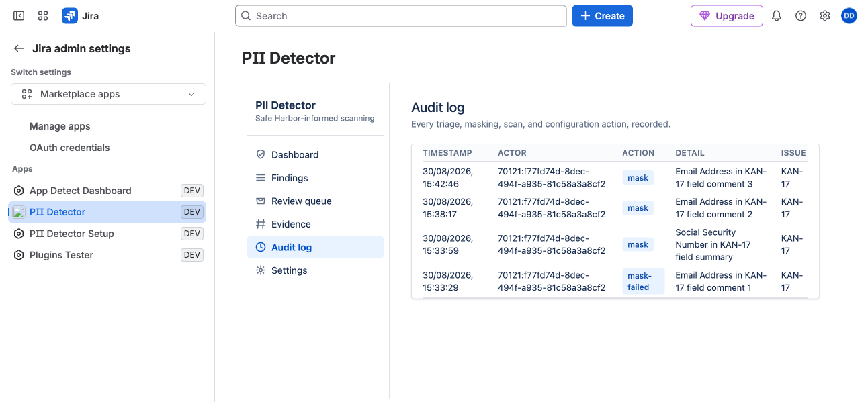Click the timestamp 30/08/2026, 15:42:46
The width and height of the screenshot is (868, 402).
point(448,178)
